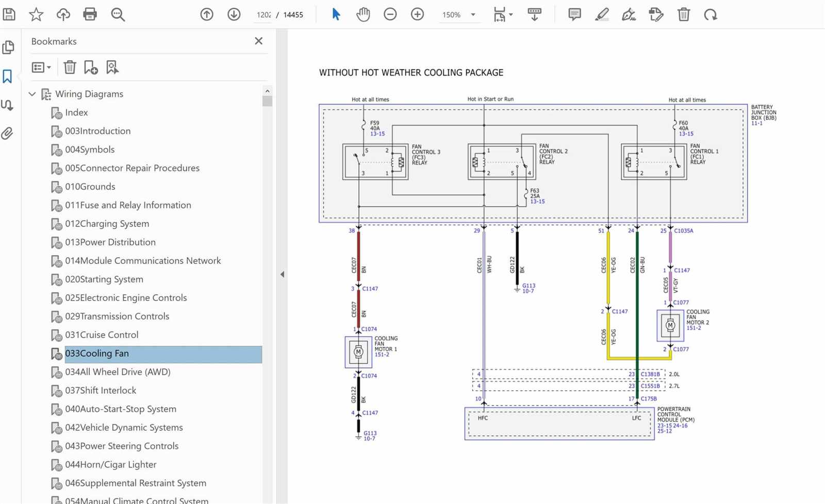This screenshot has height=504, width=825.
Task: Go to 012Charging System bookmark
Action: click(x=107, y=224)
